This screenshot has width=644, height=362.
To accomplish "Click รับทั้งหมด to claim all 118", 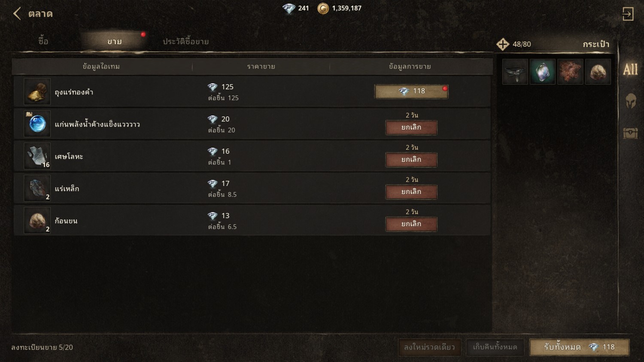I will pyautogui.click(x=580, y=347).
